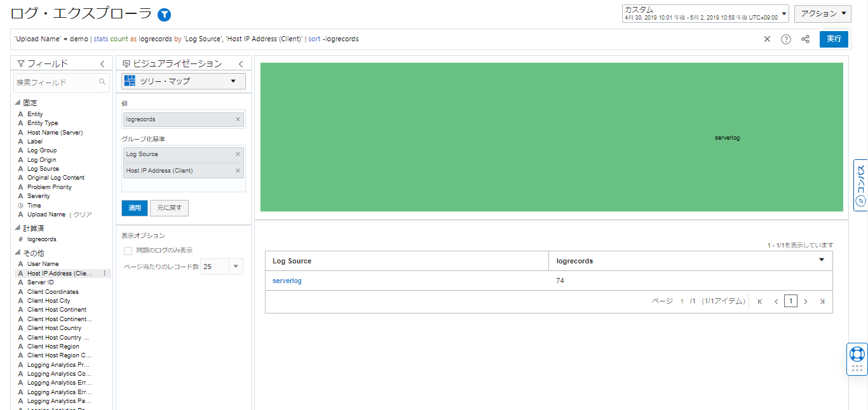Open the custom time range dropdown
The height and width of the screenshot is (410, 868).
(x=705, y=14)
